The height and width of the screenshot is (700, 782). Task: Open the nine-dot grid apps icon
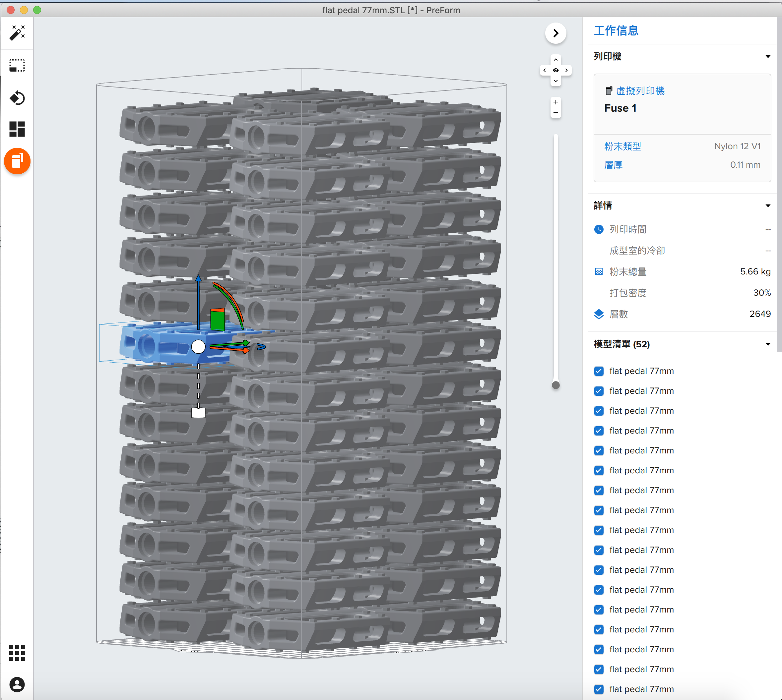click(17, 653)
